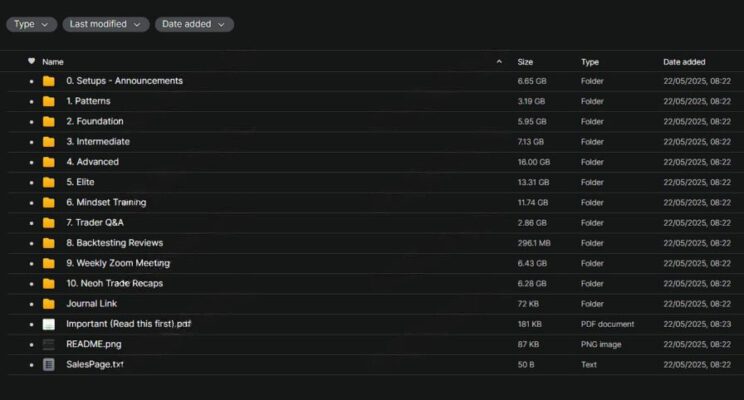This screenshot has width=744, height=400.
Task: Open the 0. Setups - Announcements folder
Action: (124, 81)
